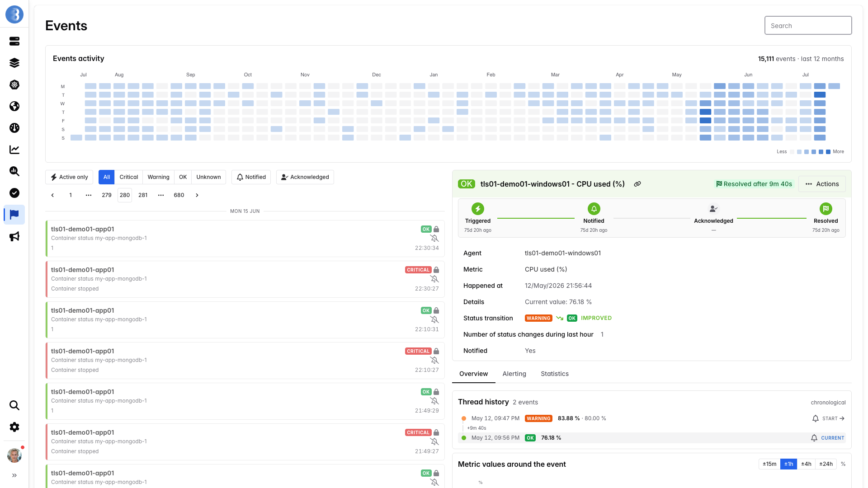This screenshot has width=868, height=488.
Task: Open the settings gear sidebar icon
Action: [x=14, y=427]
